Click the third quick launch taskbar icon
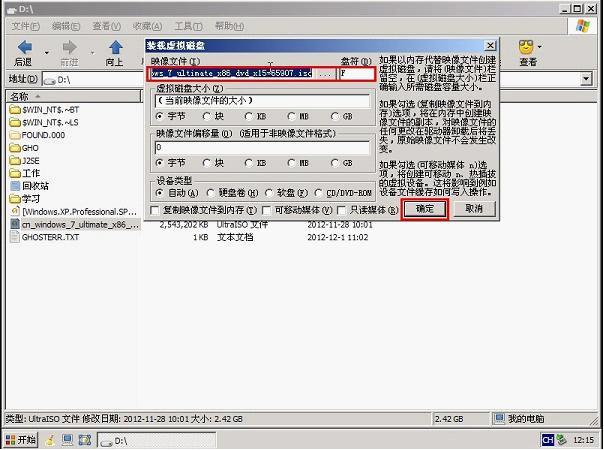The image size is (604, 450). [x=85, y=440]
